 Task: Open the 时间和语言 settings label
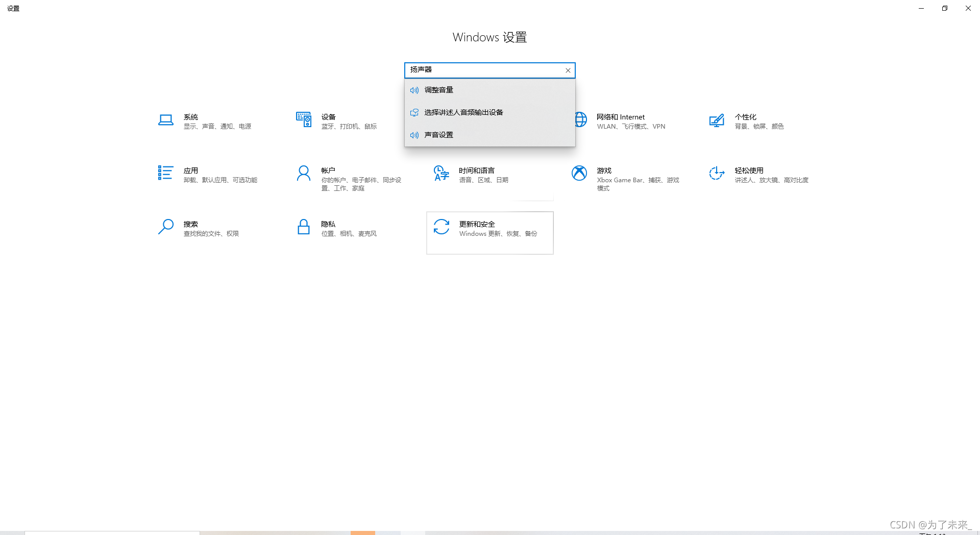tap(477, 171)
